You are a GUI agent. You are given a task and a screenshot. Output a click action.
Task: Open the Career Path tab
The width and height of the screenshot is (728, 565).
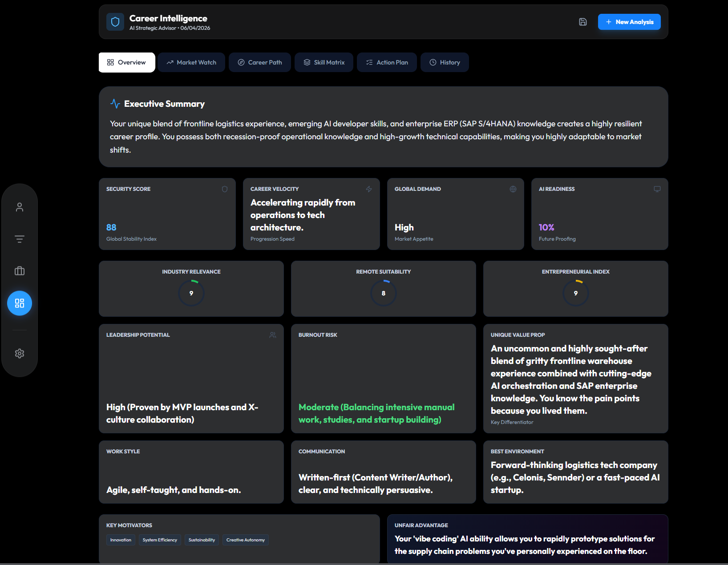pyautogui.click(x=260, y=62)
